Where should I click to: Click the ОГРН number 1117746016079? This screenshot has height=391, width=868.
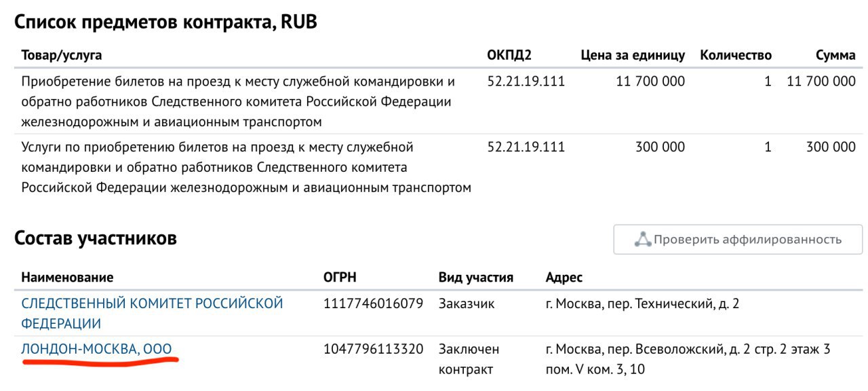(x=374, y=303)
